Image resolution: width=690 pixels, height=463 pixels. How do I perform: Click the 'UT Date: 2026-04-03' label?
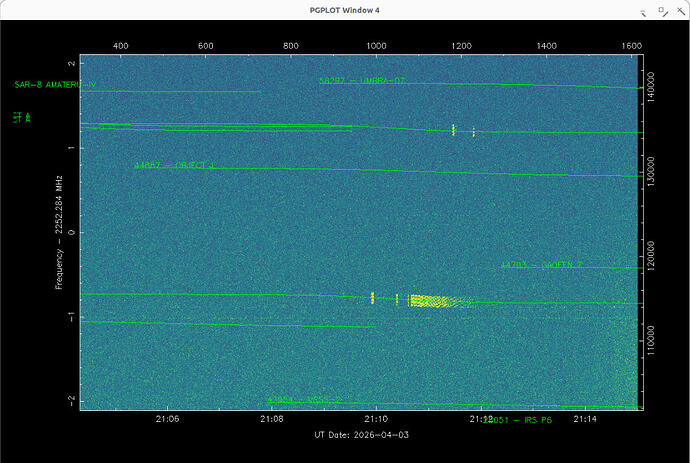(x=361, y=435)
